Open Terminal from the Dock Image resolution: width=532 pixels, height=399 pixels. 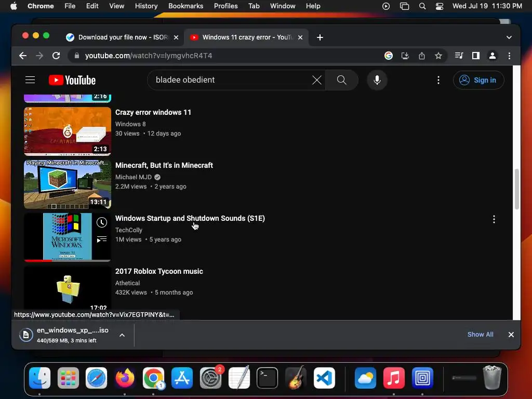[268, 378]
